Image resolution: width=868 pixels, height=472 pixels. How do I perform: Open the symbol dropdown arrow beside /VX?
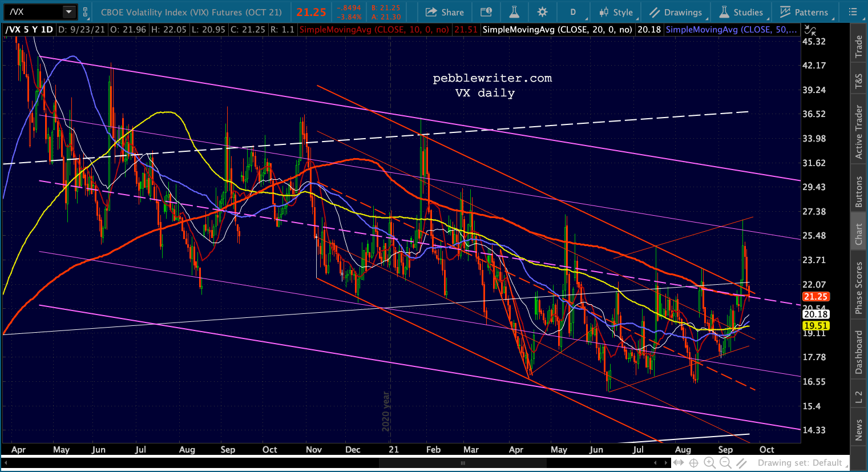tap(69, 11)
